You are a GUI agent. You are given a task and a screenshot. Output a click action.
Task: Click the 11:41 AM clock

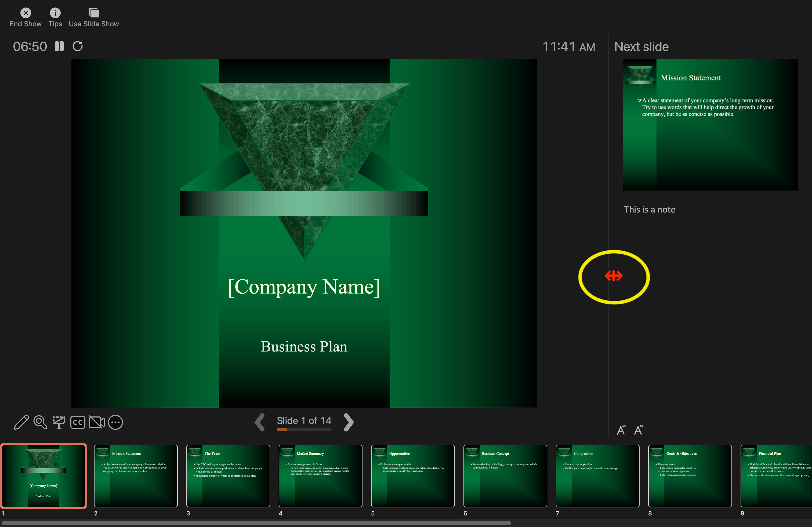[569, 47]
